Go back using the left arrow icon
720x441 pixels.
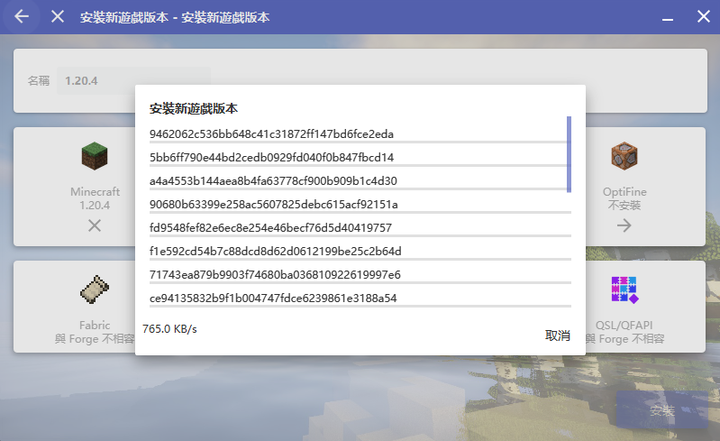21,17
